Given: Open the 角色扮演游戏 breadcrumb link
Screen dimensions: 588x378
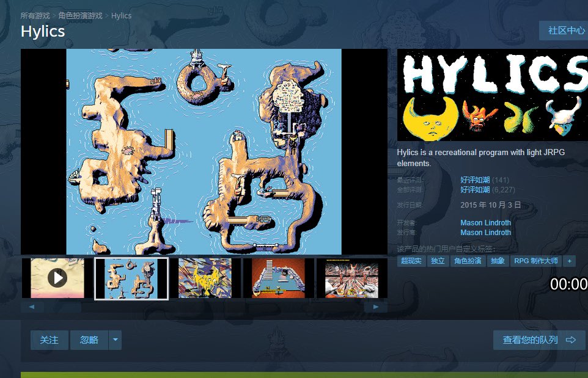Looking at the screenshot, I should click(x=80, y=16).
